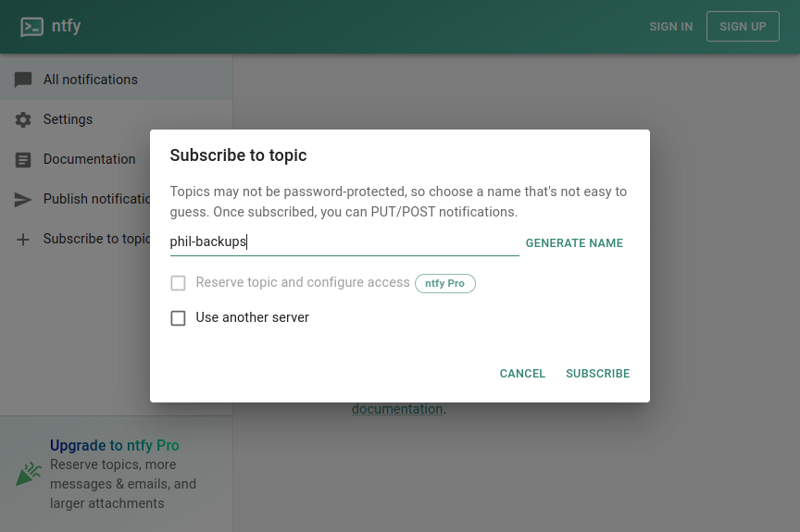Screen dimensions: 800x532
Task: Follow the documentation hyperlink behind the dialog
Action: 397,409
